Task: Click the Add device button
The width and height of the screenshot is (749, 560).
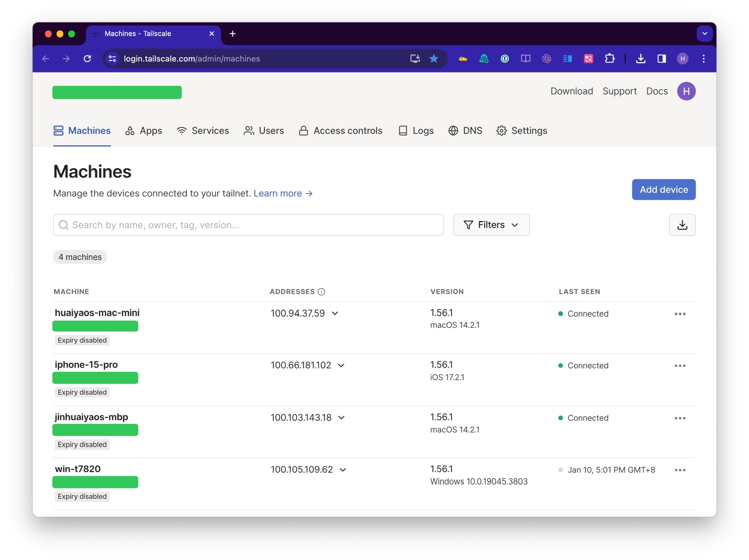Action: (664, 189)
